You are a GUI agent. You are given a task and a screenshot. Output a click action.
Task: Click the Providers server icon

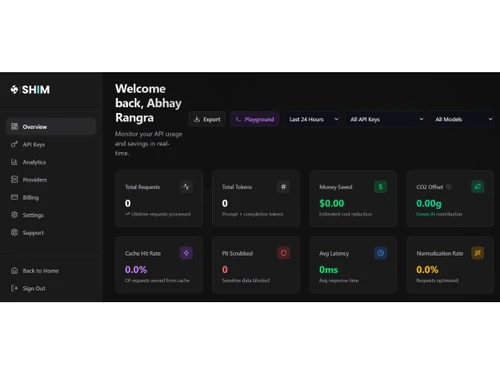(14, 179)
